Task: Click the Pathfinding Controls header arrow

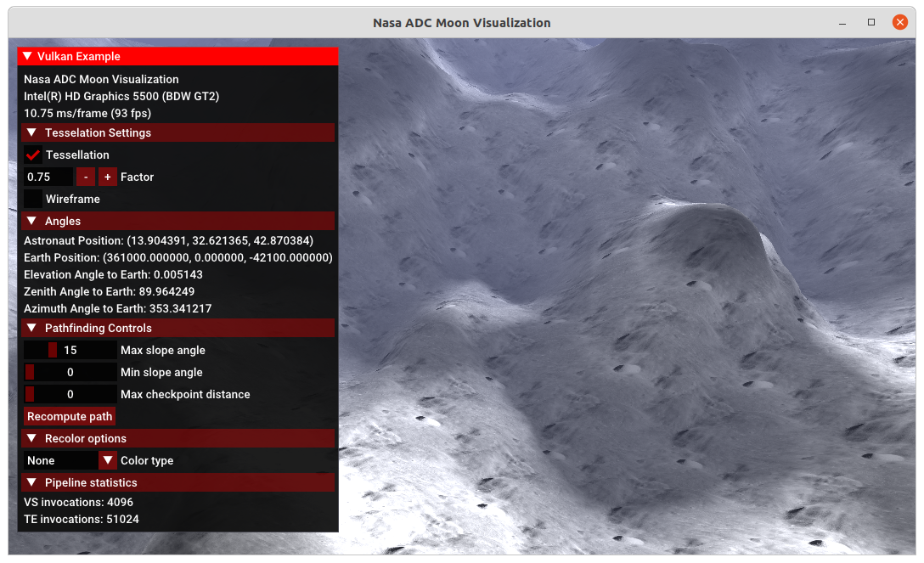Action: tap(32, 328)
